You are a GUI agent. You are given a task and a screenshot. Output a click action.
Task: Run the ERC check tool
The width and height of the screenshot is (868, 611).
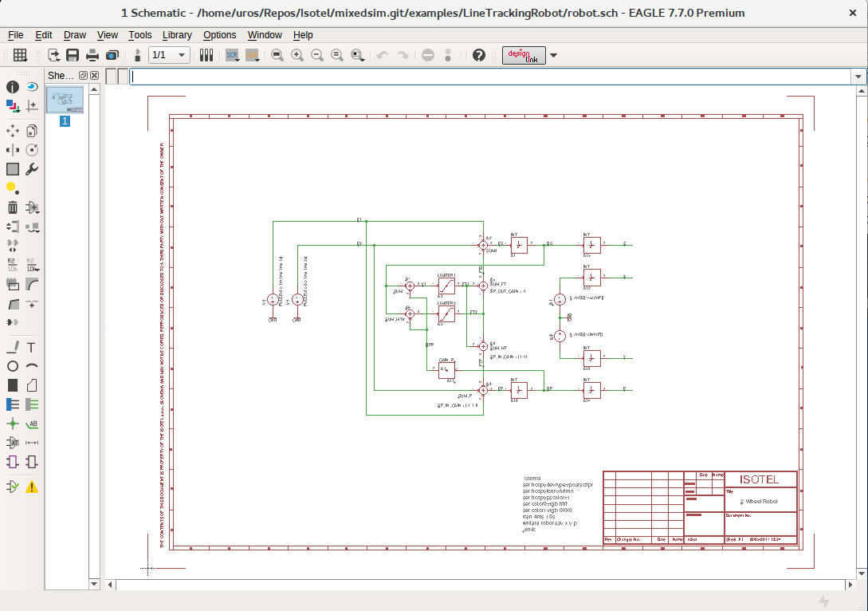tap(13, 487)
